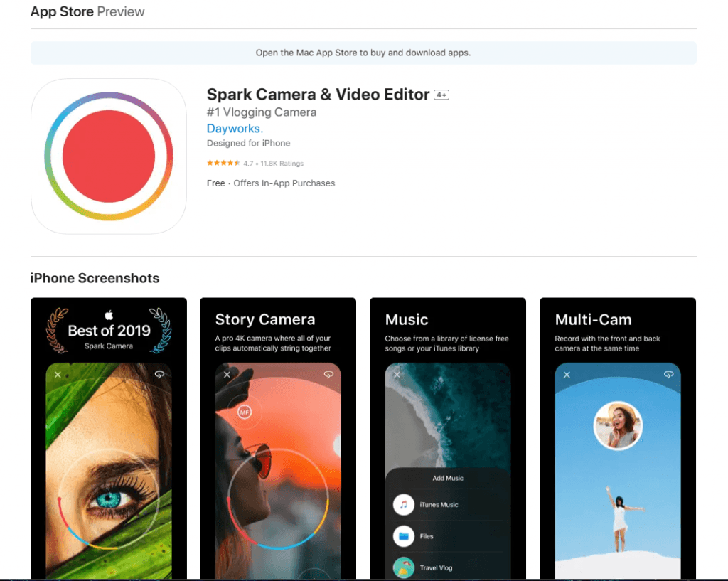Open the Dayworks developer page

pos(235,129)
